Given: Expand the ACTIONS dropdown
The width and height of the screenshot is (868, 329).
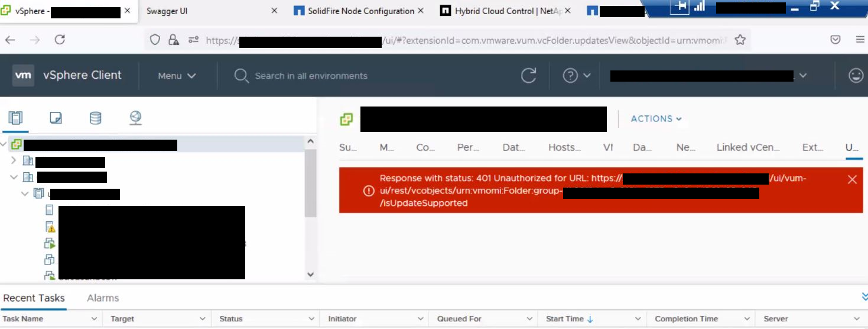Looking at the screenshot, I should click(x=656, y=119).
